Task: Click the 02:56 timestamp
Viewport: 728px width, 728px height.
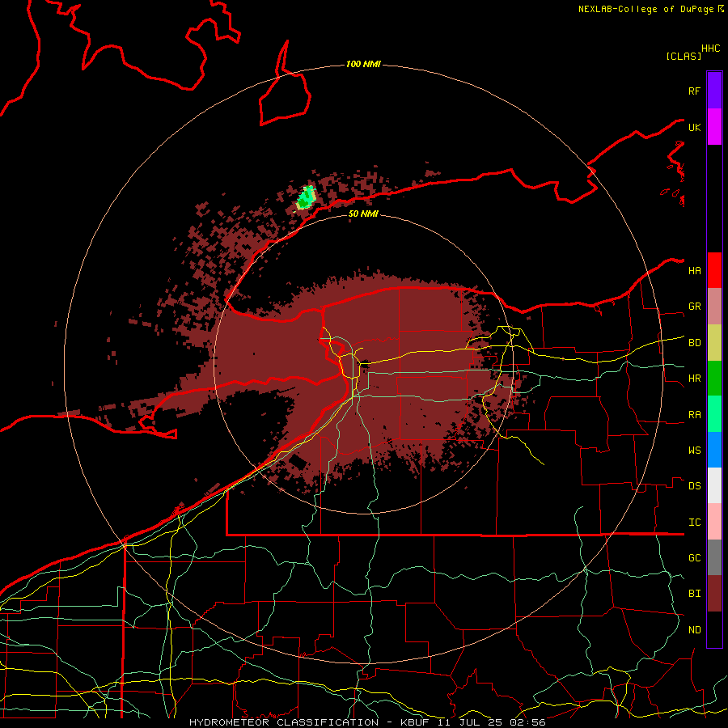Action: click(x=527, y=722)
